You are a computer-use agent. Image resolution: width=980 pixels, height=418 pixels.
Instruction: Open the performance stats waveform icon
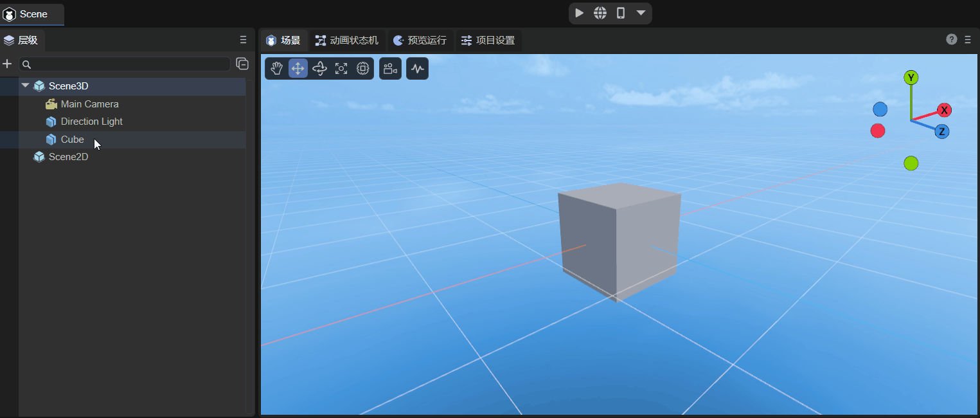(x=418, y=69)
